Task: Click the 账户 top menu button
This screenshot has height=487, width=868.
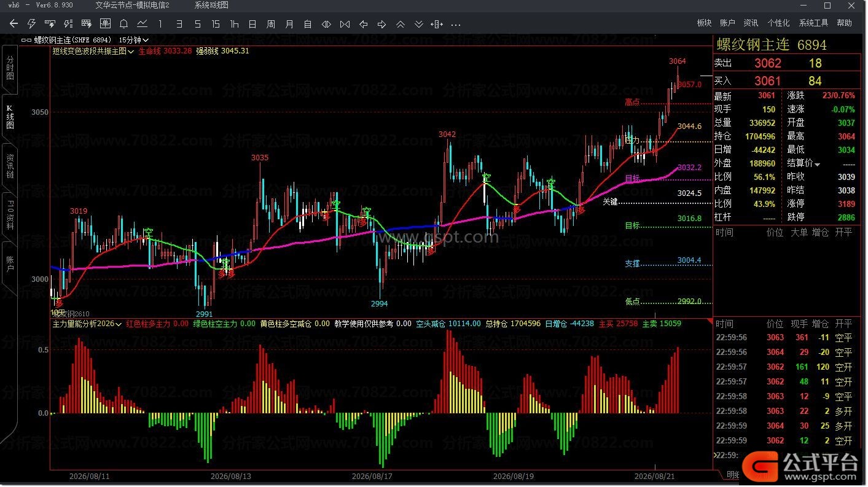Action: pyautogui.click(x=727, y=23)
